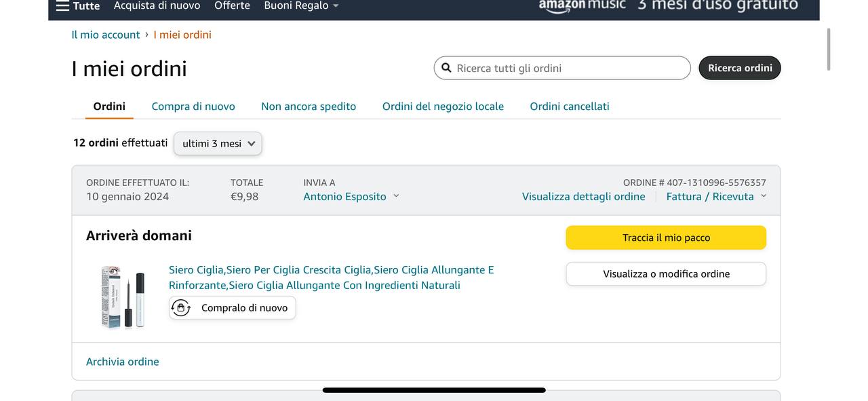Click the Amazon Music promo banner
This screenshot has height=401, width=868.
coord(668,6)
